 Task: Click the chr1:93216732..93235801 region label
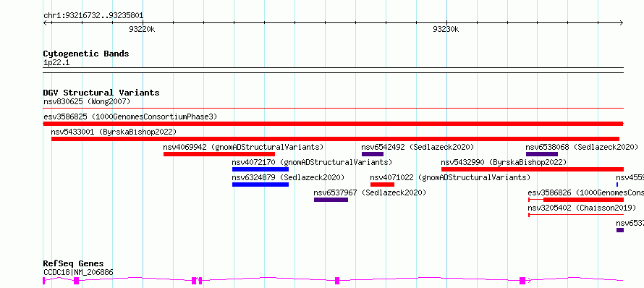tap(93, 16)
